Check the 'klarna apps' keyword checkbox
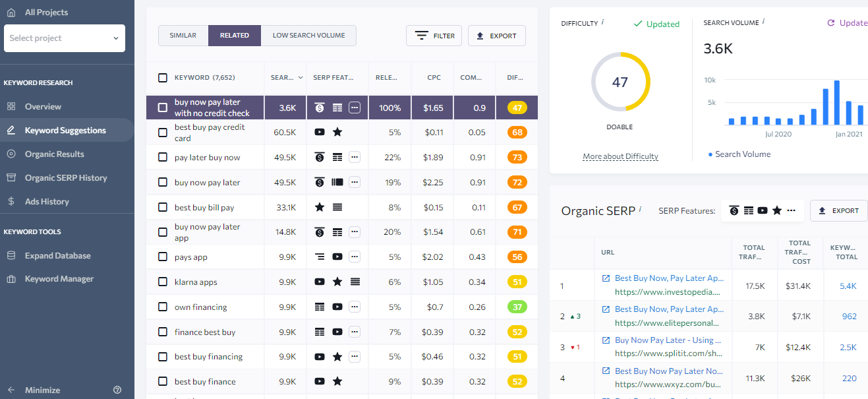 tap(163, 282)
